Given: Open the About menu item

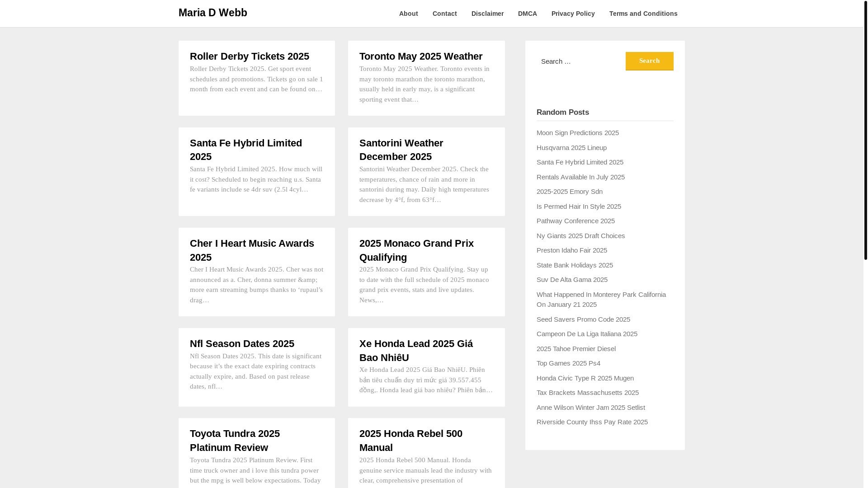Looking at the screenshot, I should point(408,14).
